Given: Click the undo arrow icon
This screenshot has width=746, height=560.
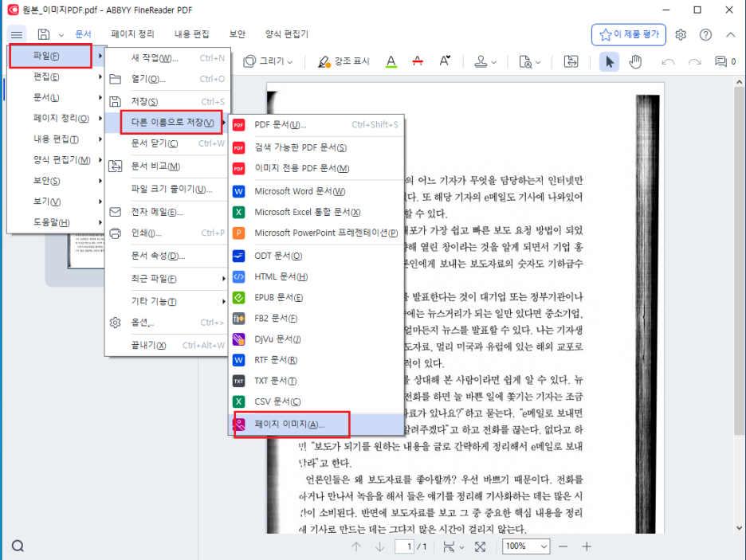Looking at the screenshot, I should 668,62.
